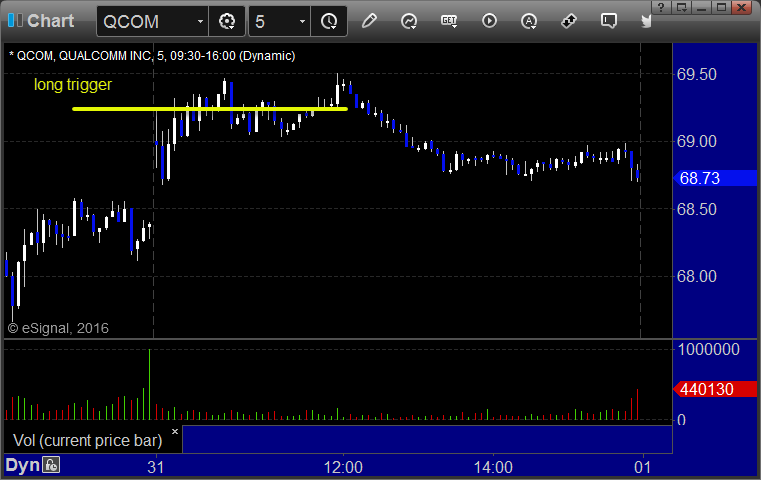The width and height of the screenshot is (761, 480).
Task: Click the 12:00 time axis label
Action: point(344,467)
